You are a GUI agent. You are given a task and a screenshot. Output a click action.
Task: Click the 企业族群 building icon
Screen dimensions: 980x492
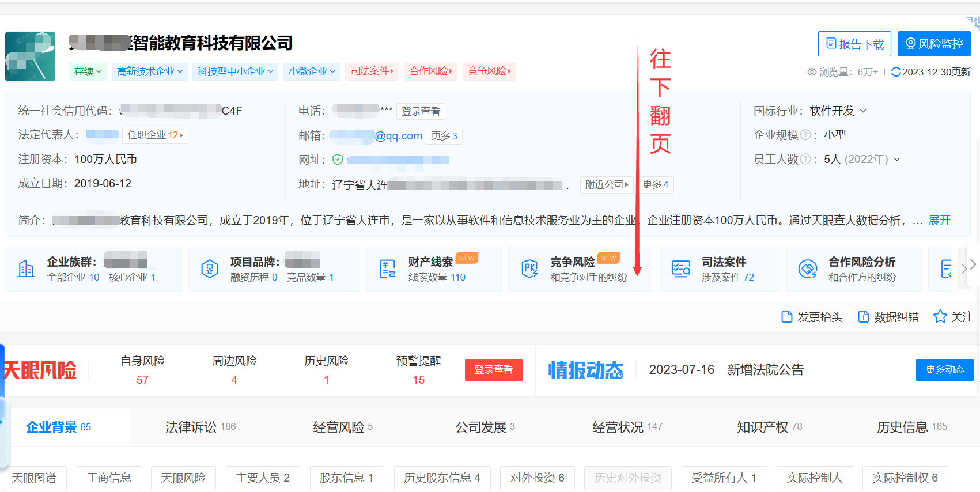[x=26, y=269]
